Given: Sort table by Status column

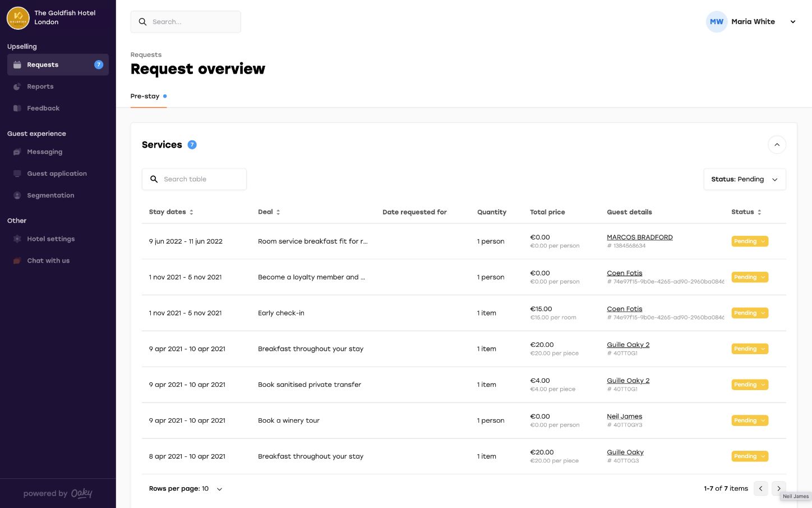Looking at the screenshot, I should pyautogui.click(x=759, y=212).
